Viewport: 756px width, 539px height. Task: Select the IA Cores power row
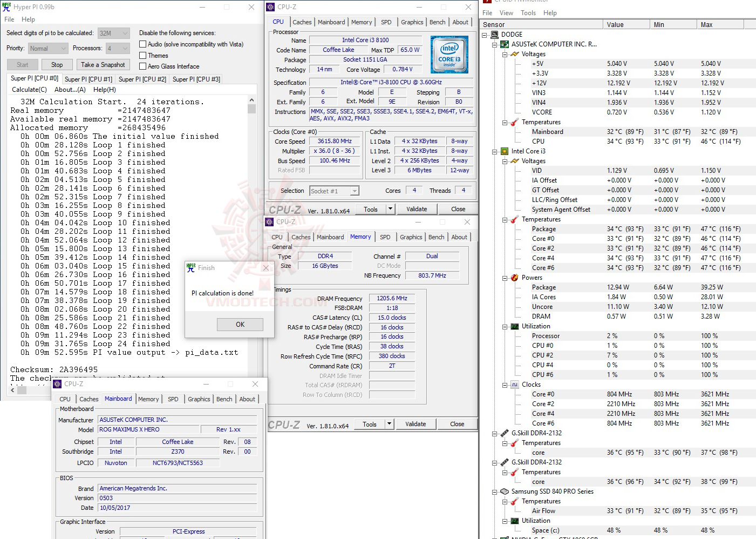pos(618,297)
